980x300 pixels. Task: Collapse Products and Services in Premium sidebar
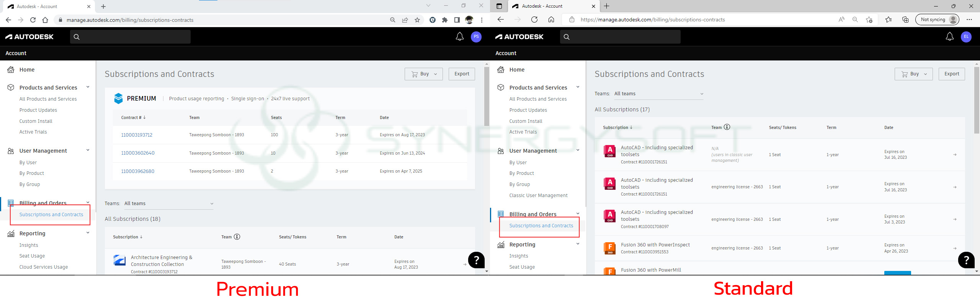point(88,87)
